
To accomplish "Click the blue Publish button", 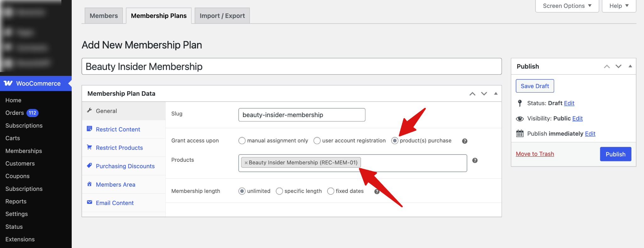I will click(x=615, y=154).
